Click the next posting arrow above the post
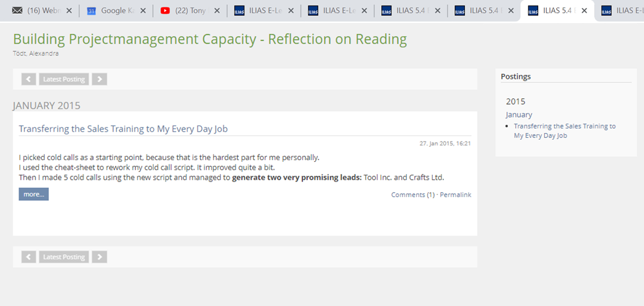Image resolution: width=644 pixels, height=306 pixels. (x=99, y=79)
